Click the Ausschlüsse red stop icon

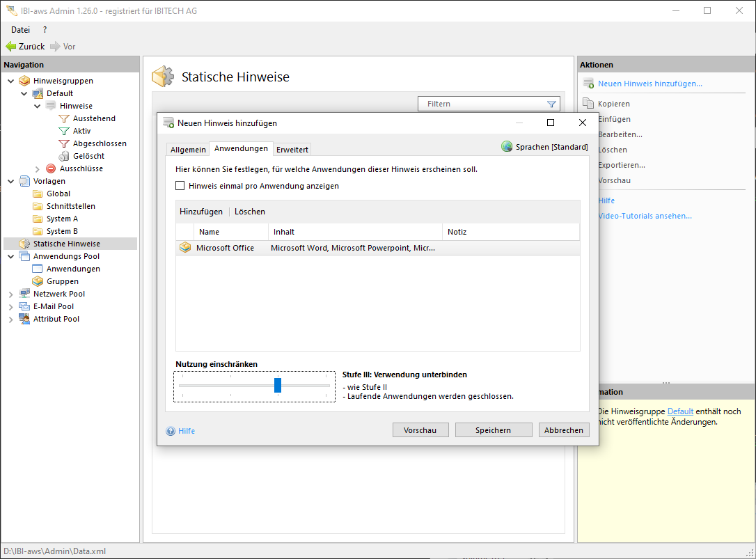click(51, 168)
